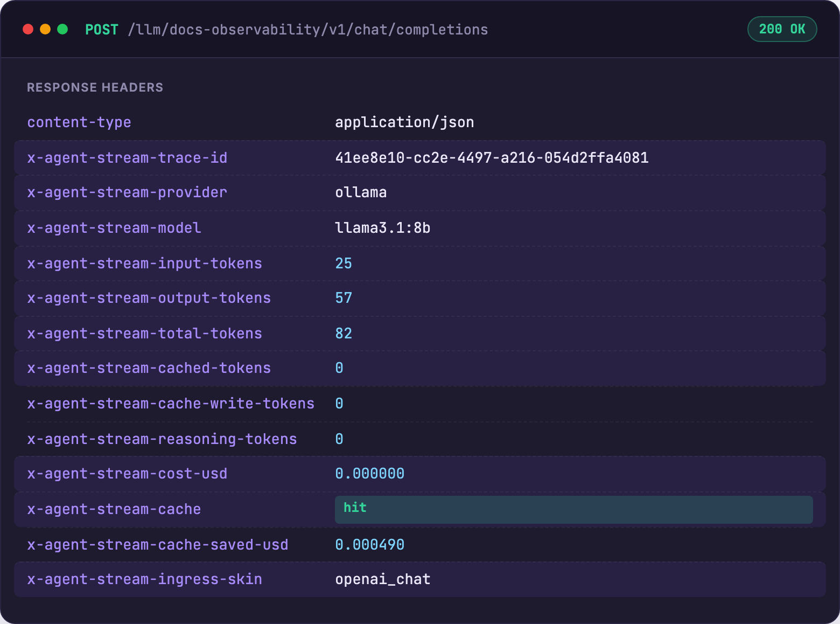Click the red close window dot

[28, 29]
